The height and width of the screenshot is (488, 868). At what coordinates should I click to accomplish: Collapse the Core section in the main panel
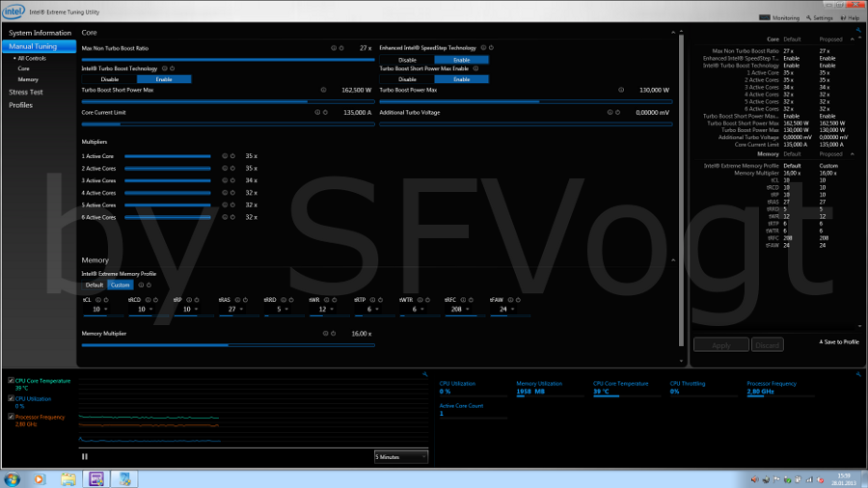click(x=673, y=33)
